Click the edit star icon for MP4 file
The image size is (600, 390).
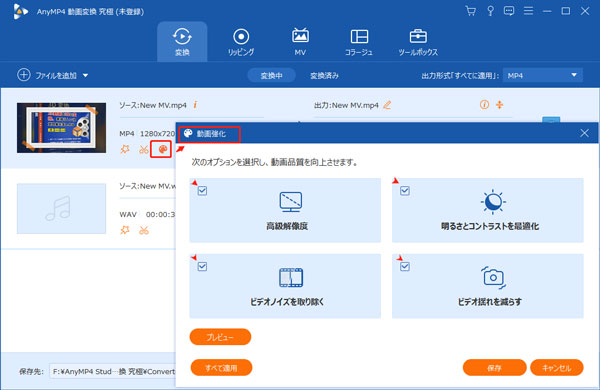125,149
